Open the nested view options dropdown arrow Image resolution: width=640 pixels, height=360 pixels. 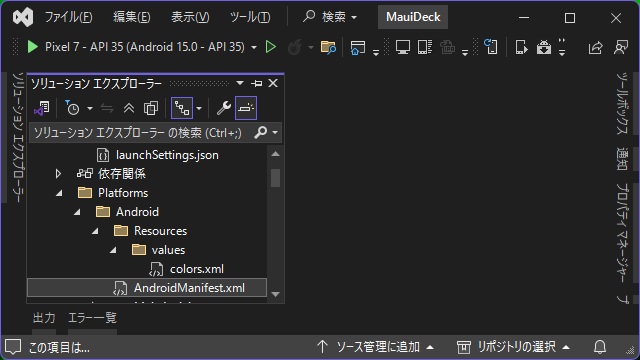[199, 109]
